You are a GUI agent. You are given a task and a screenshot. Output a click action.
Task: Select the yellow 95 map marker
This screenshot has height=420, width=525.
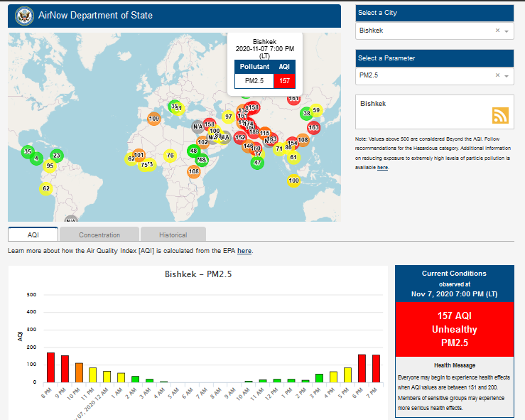49,166
